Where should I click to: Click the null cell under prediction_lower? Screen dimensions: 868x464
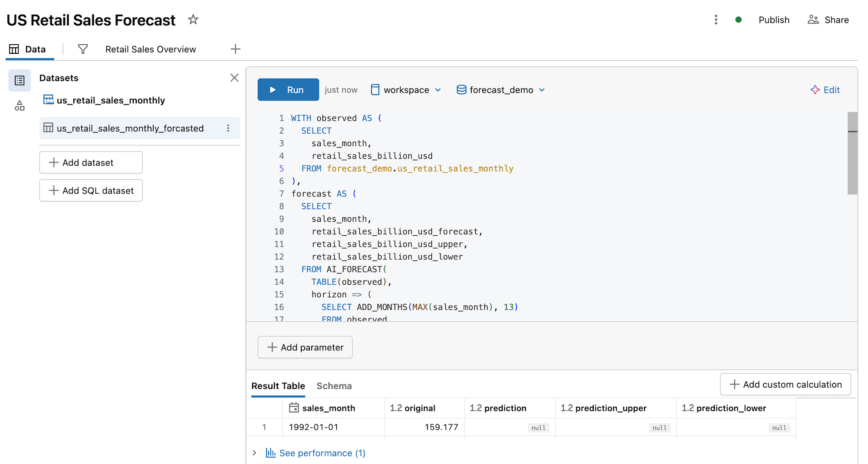click(736, 428)
